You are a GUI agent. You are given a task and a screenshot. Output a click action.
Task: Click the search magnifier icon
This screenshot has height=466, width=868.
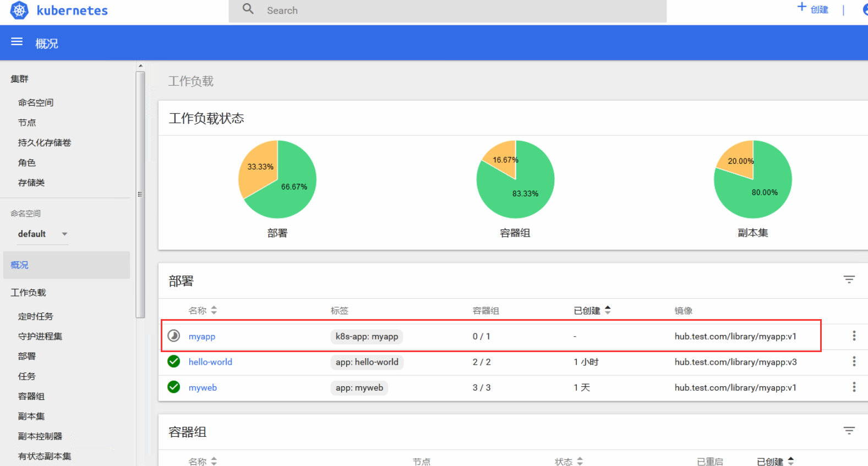click(x=248, y=9)
